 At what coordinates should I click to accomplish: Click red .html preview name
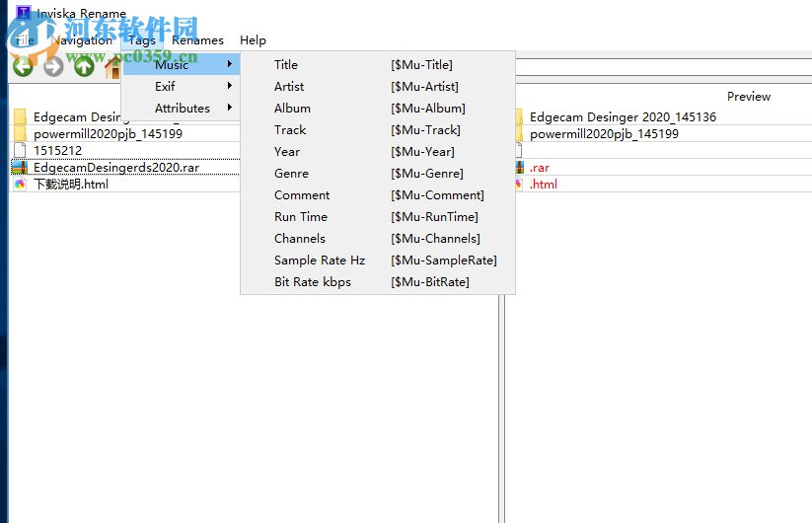[x=544, y=184]
